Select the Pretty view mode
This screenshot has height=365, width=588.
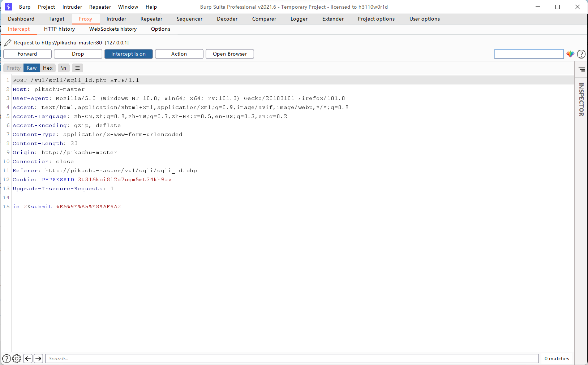point(13,68)
